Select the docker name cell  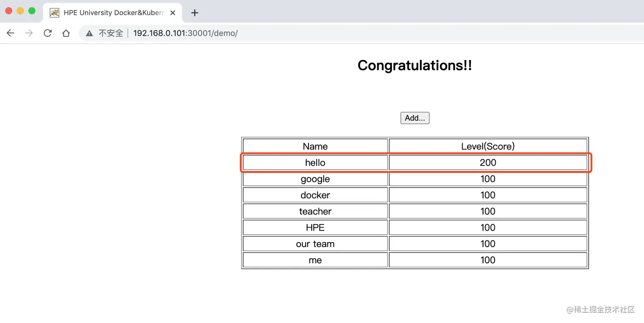(x=315, y=195)
